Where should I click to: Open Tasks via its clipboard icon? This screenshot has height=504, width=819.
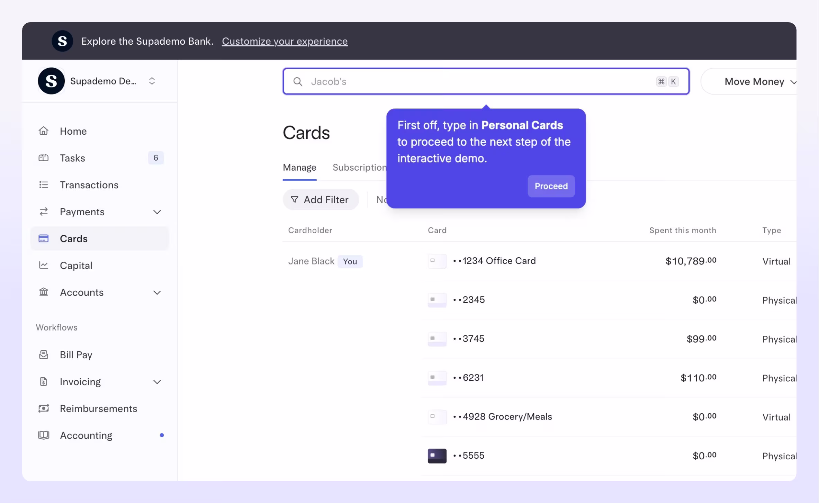tap(44, 158)
